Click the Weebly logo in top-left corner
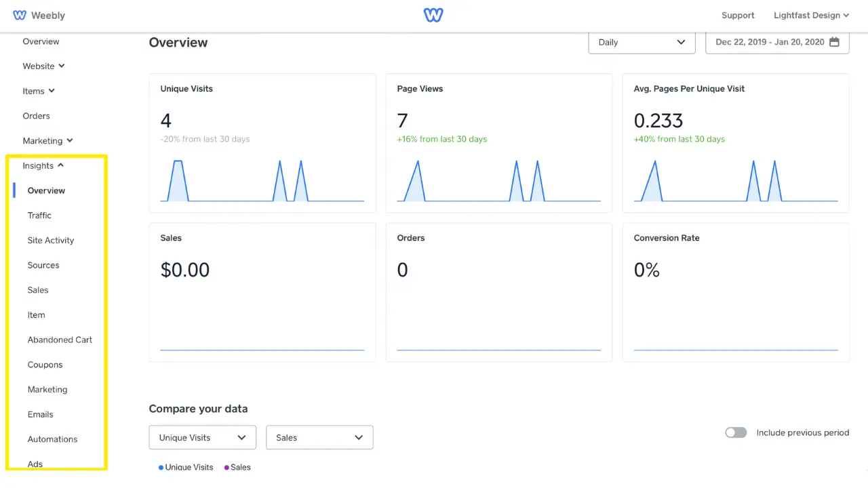The height and width of the screenshot is (488, 868). pos(39,15)
